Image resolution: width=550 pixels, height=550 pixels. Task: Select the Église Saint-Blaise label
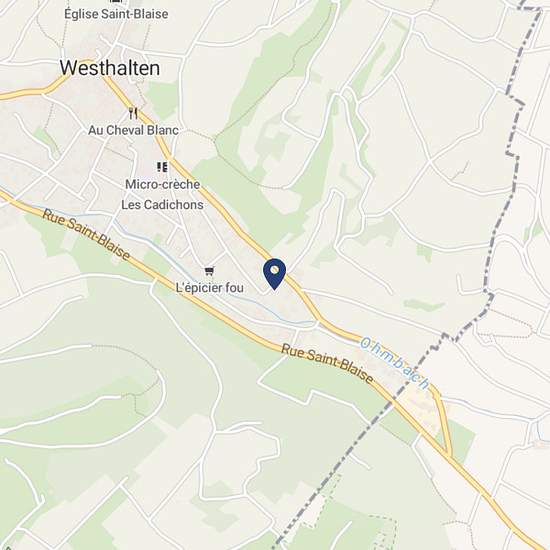click(x=116, y=14)
